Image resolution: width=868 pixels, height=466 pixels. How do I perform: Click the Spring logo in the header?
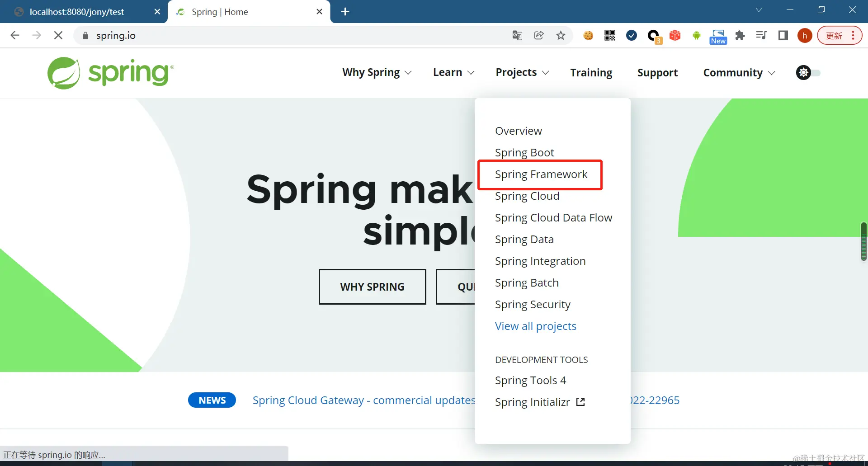[x=111, y=73]
